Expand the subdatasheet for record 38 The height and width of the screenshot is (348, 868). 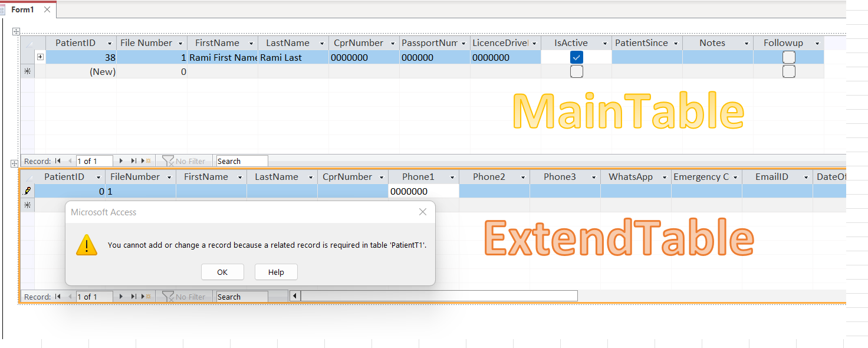pyautogui.click(x=40, y=57)
